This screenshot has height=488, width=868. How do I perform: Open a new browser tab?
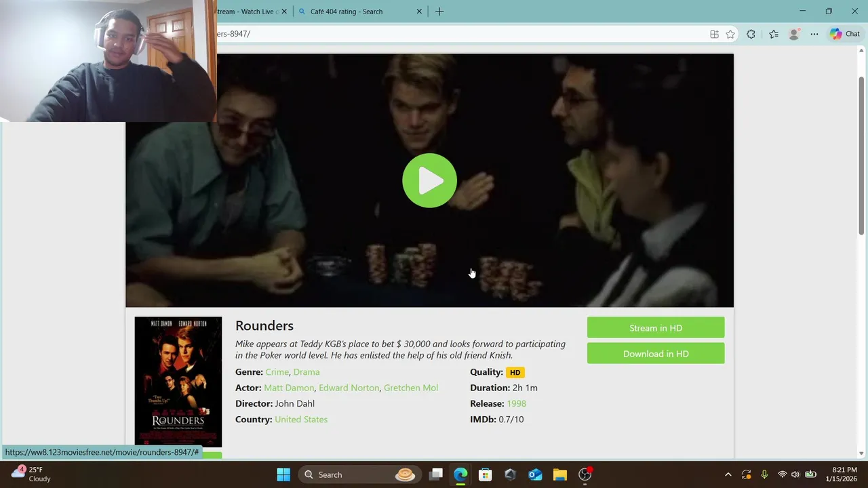click(x=439, y=12)
